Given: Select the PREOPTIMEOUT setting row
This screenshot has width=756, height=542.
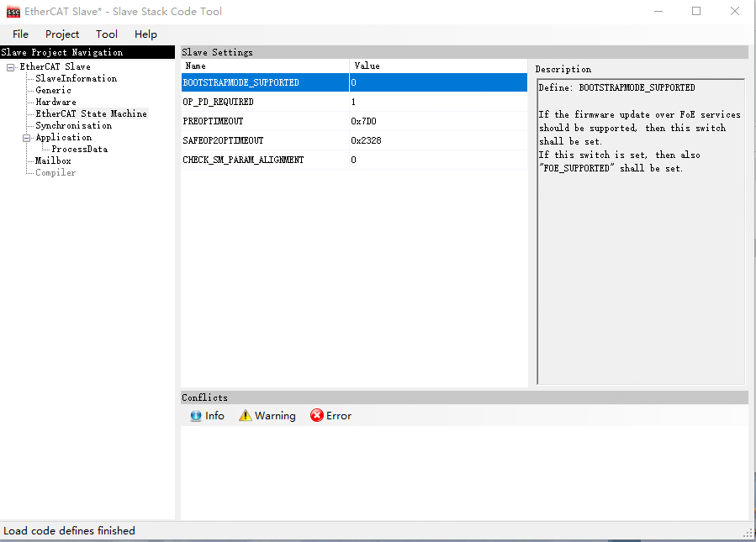Looking at the screenshot, I should pos(354,121).
